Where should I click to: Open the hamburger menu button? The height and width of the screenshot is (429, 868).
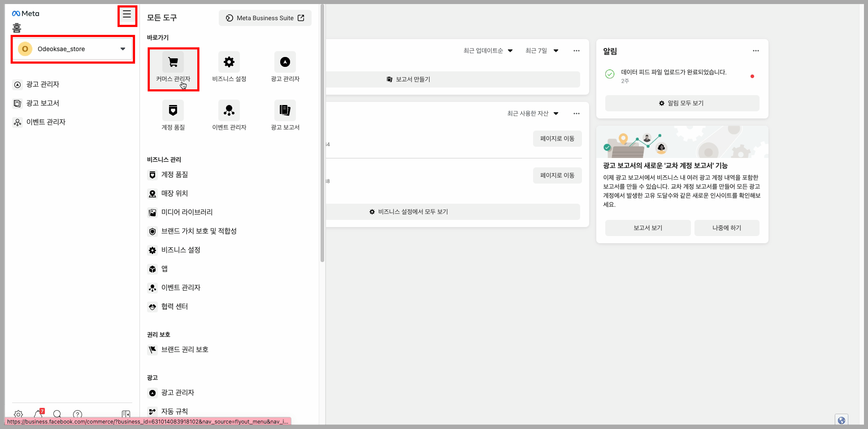coord(127,14)
